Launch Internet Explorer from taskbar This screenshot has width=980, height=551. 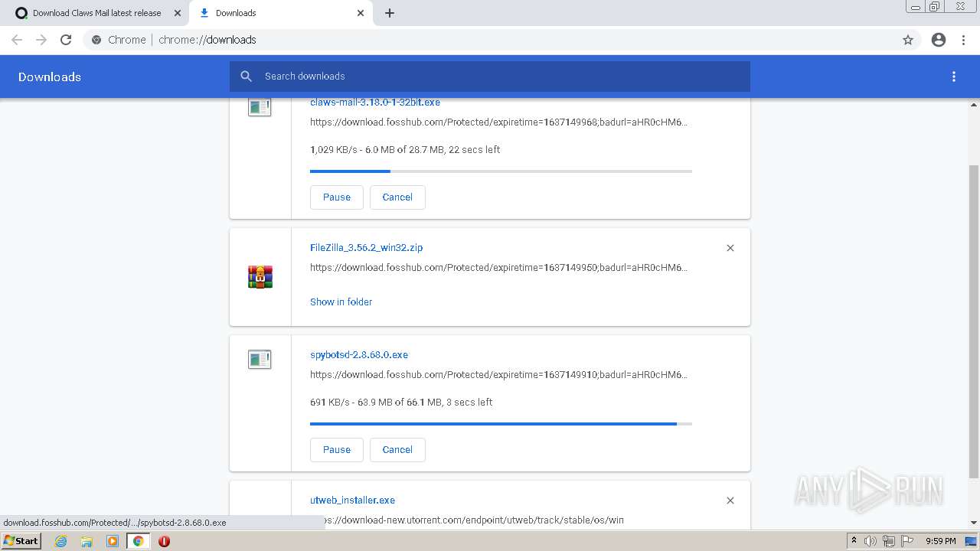[61, 541]
